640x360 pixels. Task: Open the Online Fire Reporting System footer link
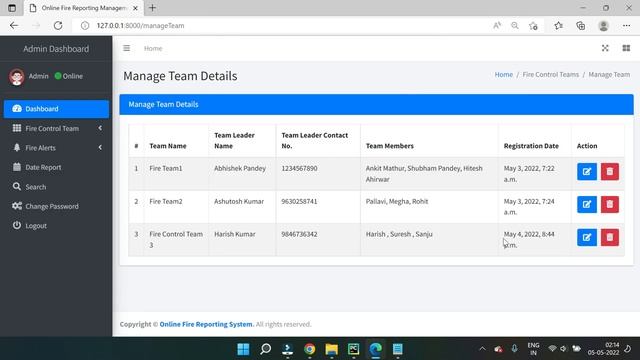tap(206, 324)
